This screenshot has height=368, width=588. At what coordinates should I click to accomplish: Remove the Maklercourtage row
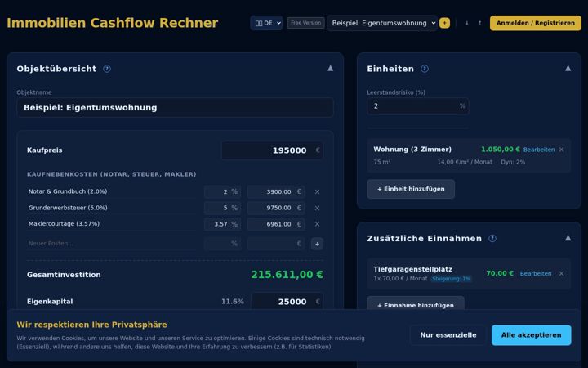(x=317, y=224)
